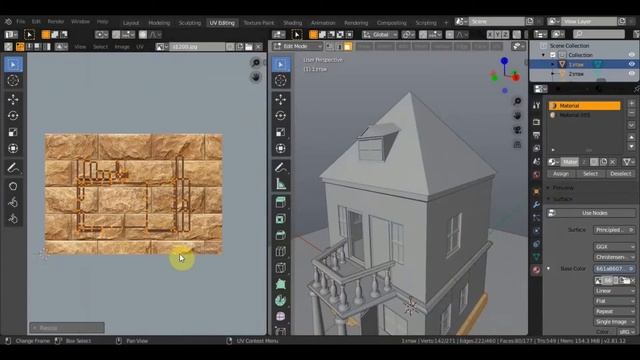Open the Render menu

56,22
